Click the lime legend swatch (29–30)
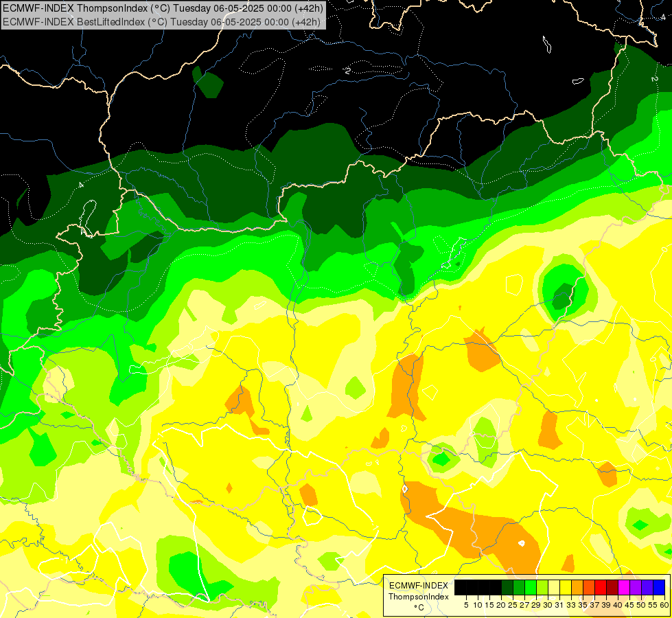Screen dimensions: 672x618 542,587
